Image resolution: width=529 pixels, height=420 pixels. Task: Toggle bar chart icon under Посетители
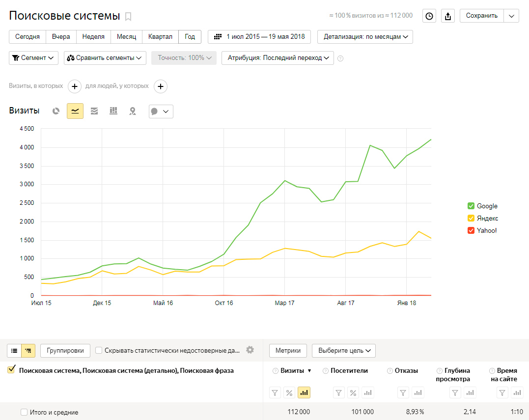pos(368,392)
